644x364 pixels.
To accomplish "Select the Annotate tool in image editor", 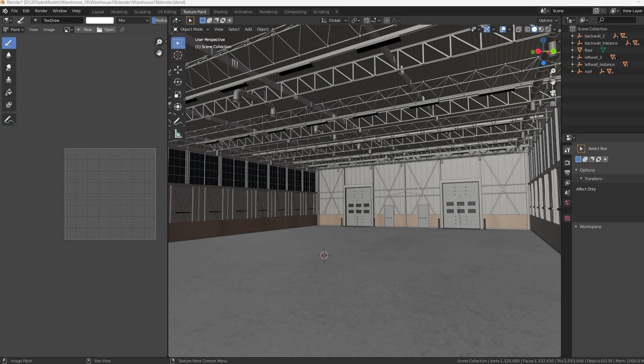I will [9, 120].
